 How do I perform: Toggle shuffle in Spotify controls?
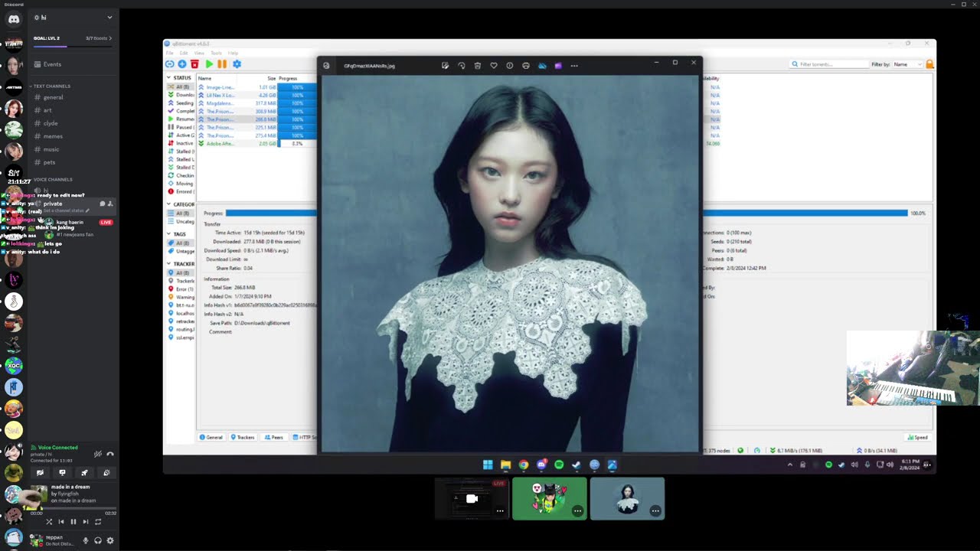point(49,522)
